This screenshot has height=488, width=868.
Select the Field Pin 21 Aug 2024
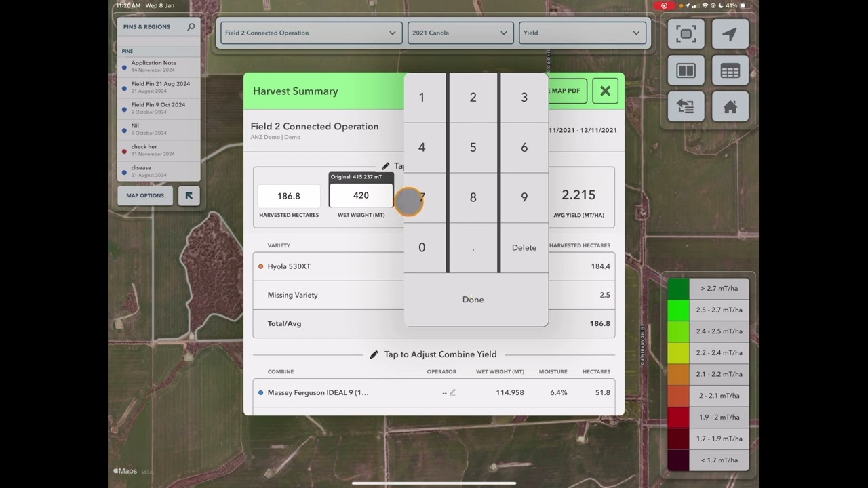point(159,87)
